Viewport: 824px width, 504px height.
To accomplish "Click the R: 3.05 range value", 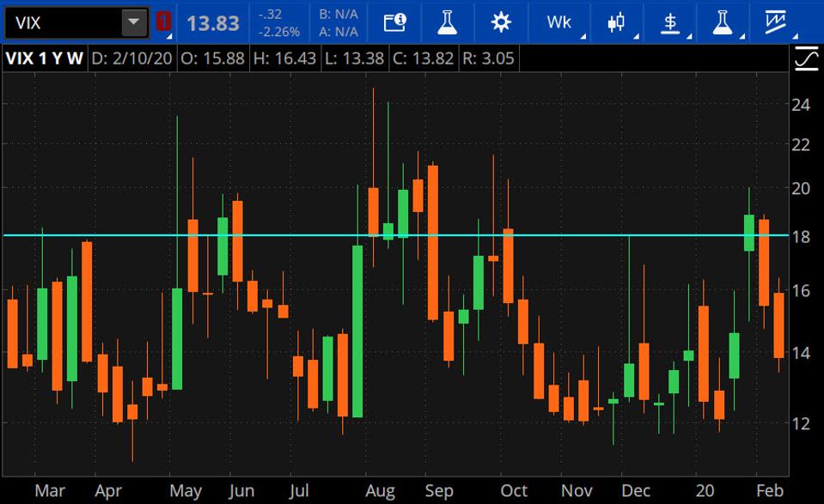I will click(488, 58).
